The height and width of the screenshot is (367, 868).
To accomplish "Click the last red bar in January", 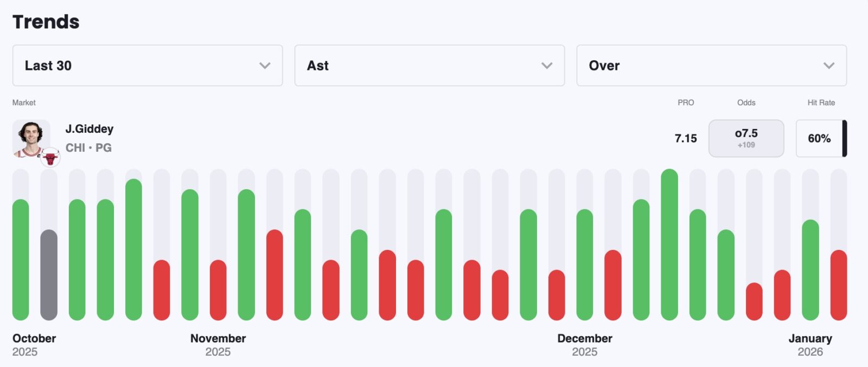I will click(x=839, y=285).
